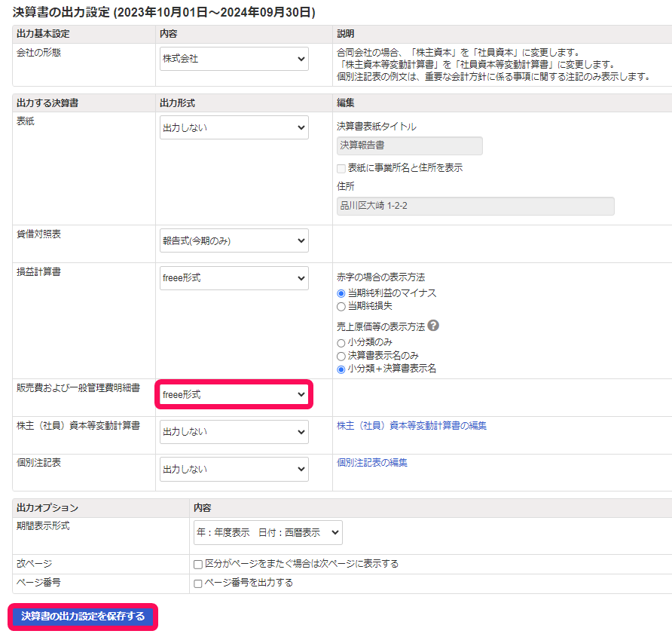Toggle 表紙に事業所名と住所を表示 checkbox
672x640 pixels.
point(341,169)
